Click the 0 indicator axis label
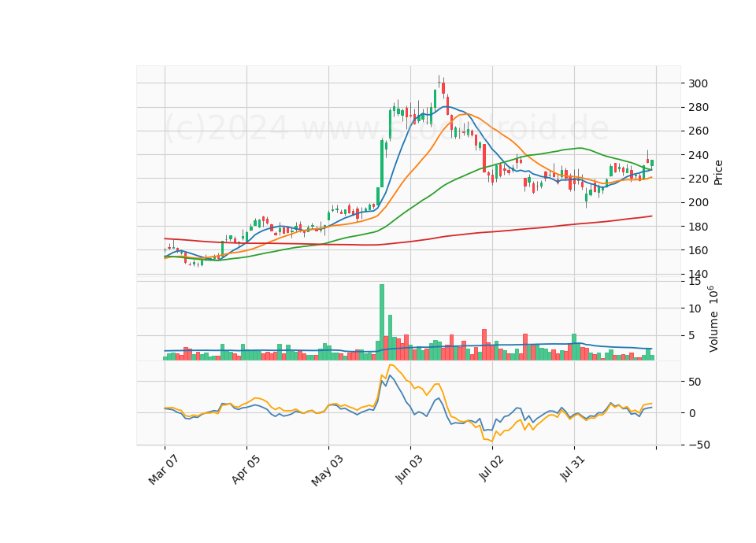The width and height of the screenshot is (756, 543). click(x=692, y=413)
